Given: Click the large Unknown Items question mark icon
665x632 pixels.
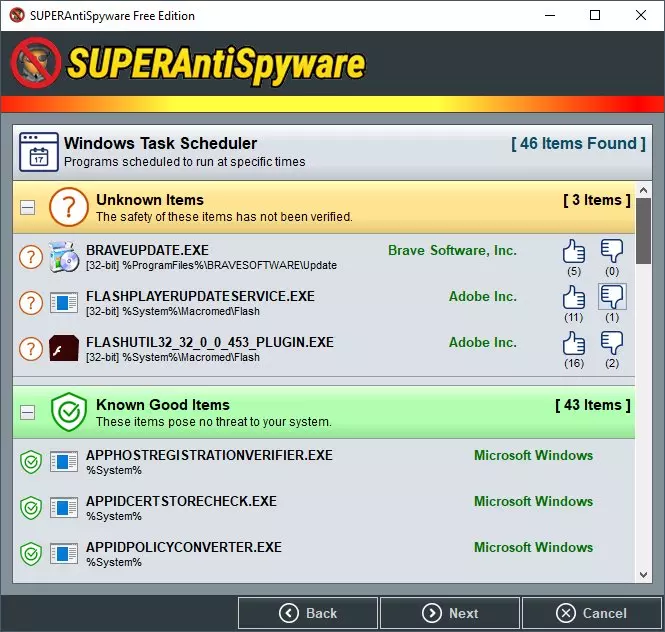Looking at the screenshot, I should coord(69,207).
